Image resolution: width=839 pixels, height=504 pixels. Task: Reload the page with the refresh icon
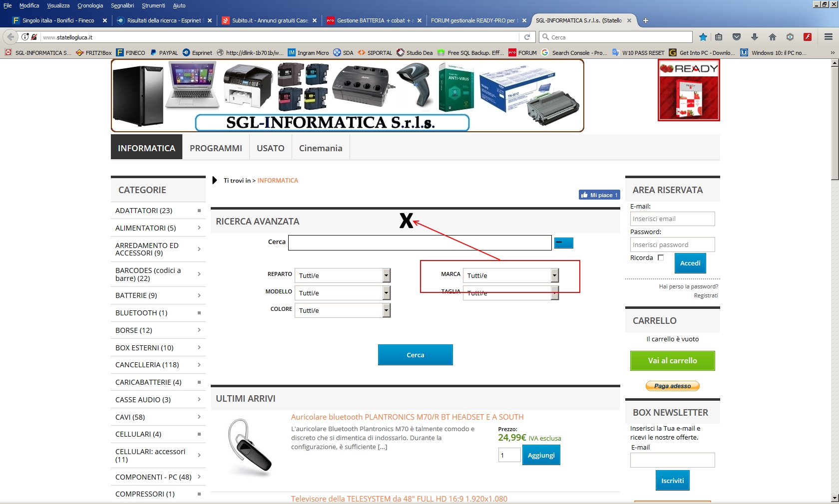pyautogui.click(x=527, y=37)
